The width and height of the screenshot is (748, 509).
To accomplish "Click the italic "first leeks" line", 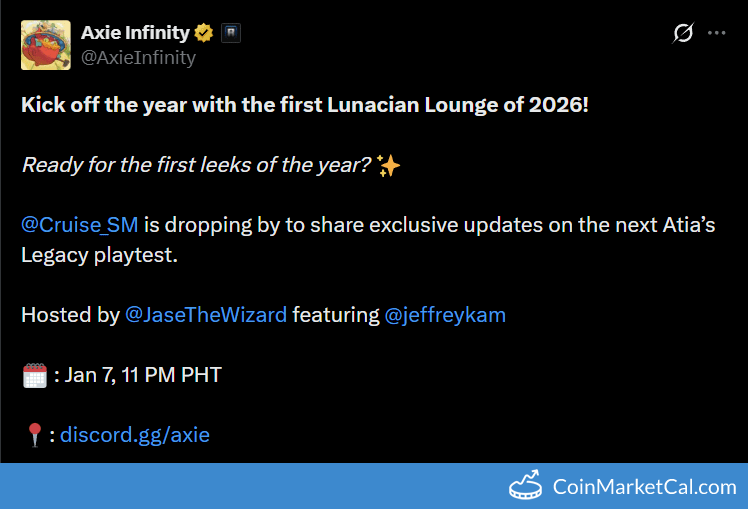I will tap(197, 165).
